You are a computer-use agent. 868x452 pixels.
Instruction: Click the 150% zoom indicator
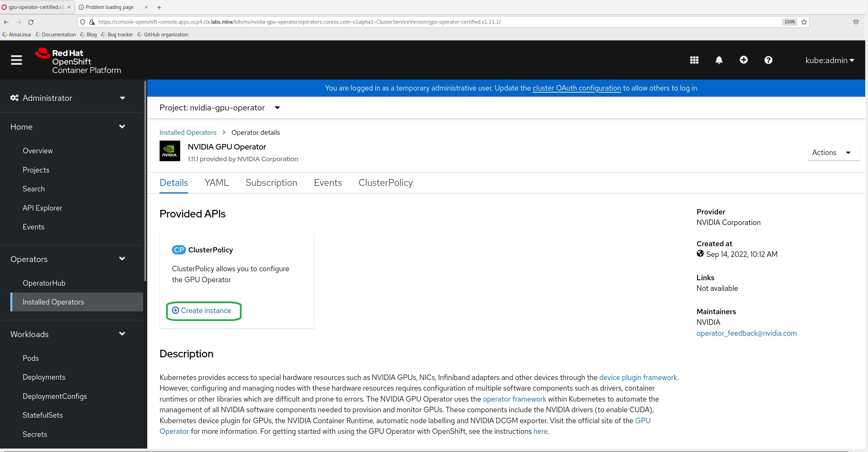789,22
